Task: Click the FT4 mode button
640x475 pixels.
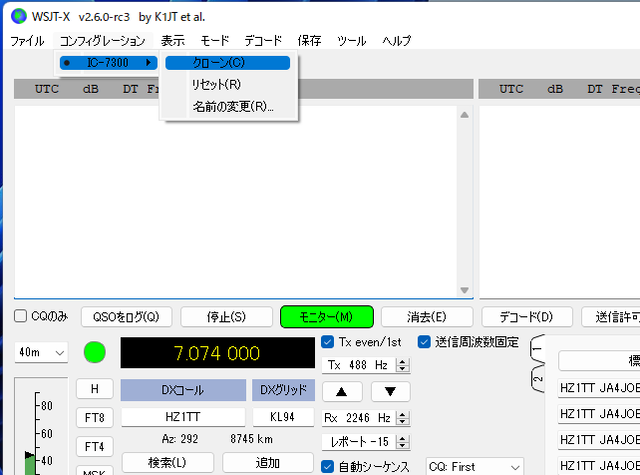Action: 95,447
